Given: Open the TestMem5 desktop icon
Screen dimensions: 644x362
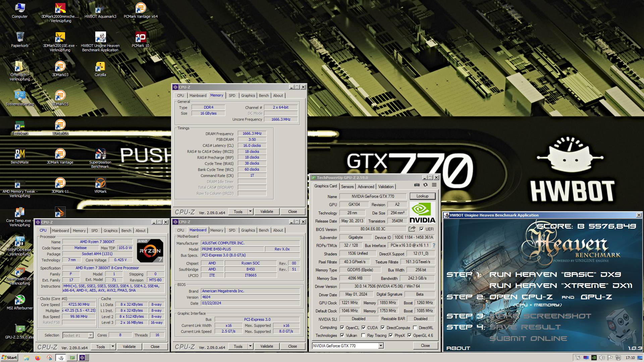Looking at the screenshot, I should point(20,127).
